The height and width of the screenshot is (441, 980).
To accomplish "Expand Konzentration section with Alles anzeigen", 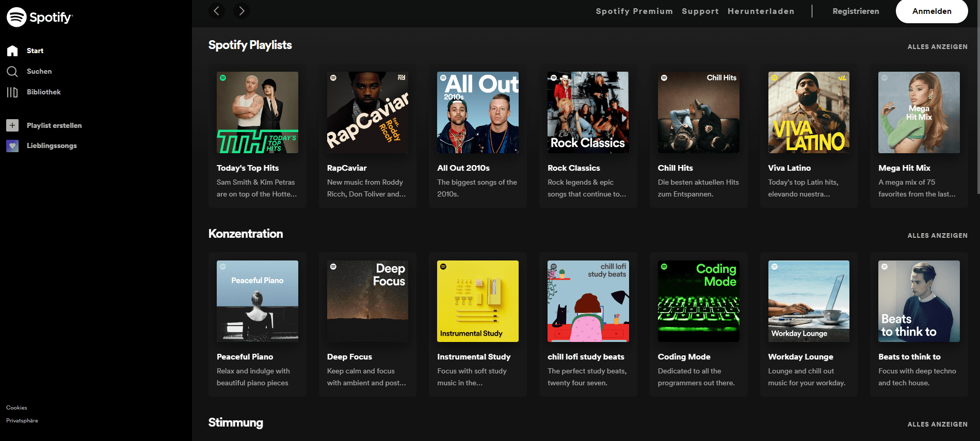I will click(937, 235).
